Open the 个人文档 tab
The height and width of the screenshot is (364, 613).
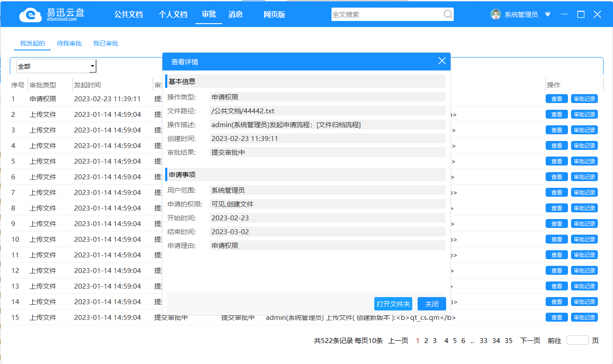click(x=173, y=14)
